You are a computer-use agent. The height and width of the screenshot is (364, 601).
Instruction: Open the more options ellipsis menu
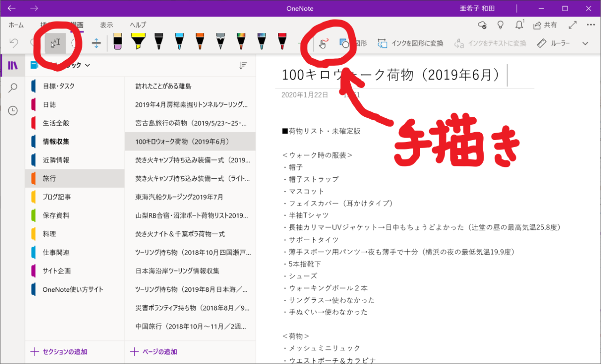591,25
